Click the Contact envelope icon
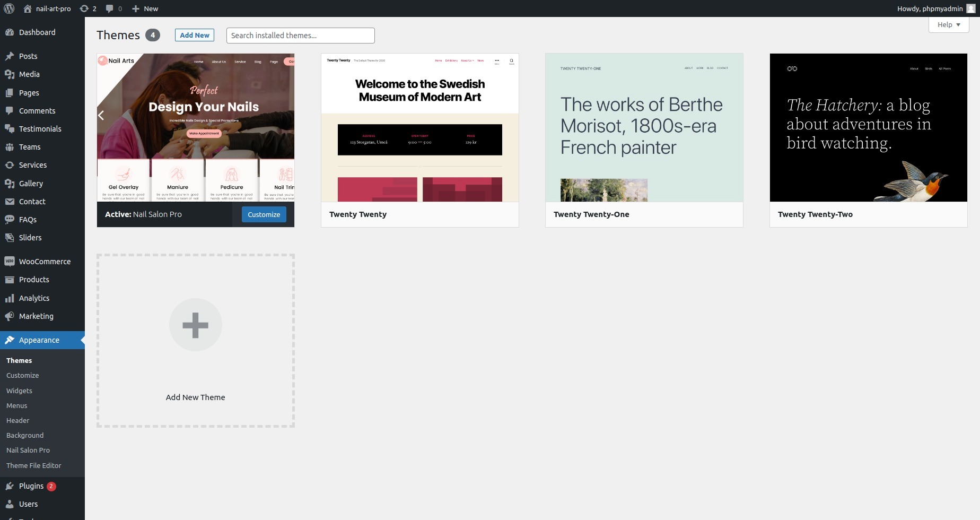This screenshot has width=980, height=520. point(10,202)
